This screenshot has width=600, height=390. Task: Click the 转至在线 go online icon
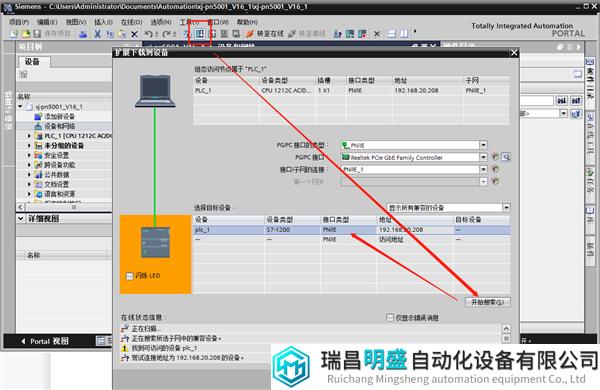(250, 34)
